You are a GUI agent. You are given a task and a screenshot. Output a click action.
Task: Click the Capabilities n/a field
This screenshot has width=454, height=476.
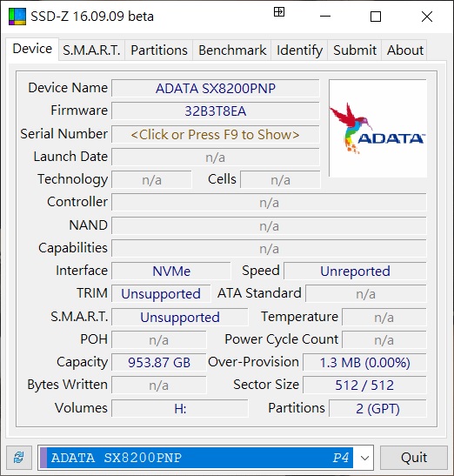[269, 249]
